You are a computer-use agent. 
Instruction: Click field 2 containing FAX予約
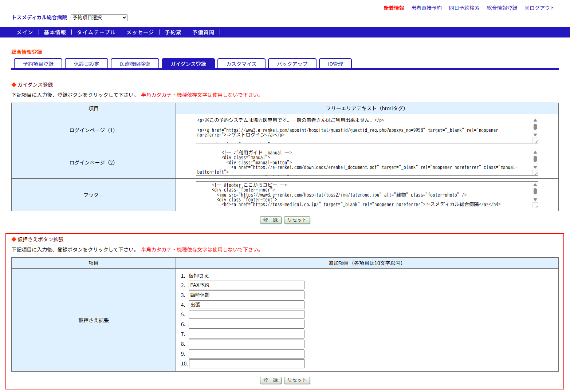tap(247, 285)
